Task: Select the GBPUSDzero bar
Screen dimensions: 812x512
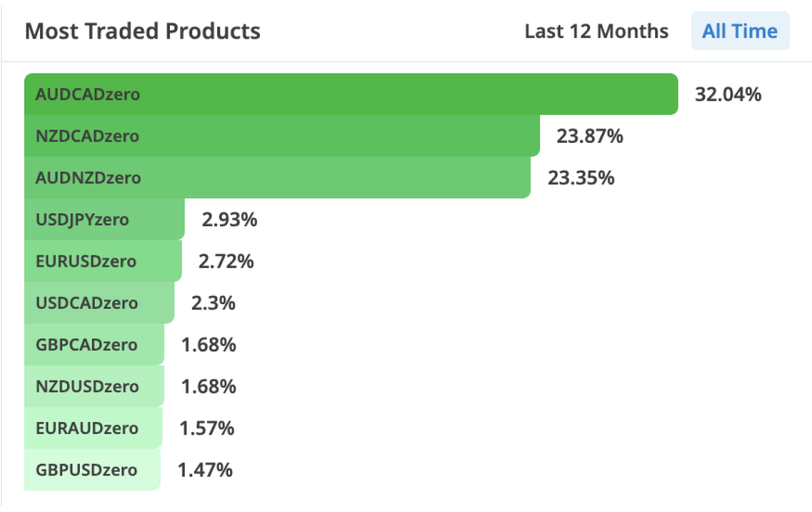Action: [x=91, y=469]
